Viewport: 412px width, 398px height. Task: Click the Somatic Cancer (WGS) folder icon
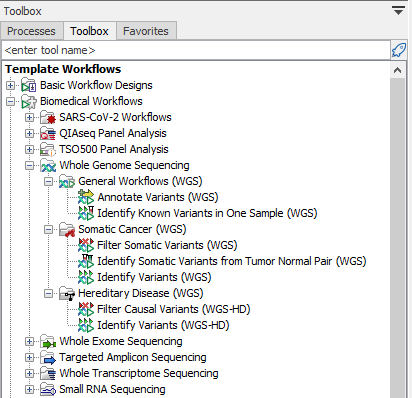point(67,229)
